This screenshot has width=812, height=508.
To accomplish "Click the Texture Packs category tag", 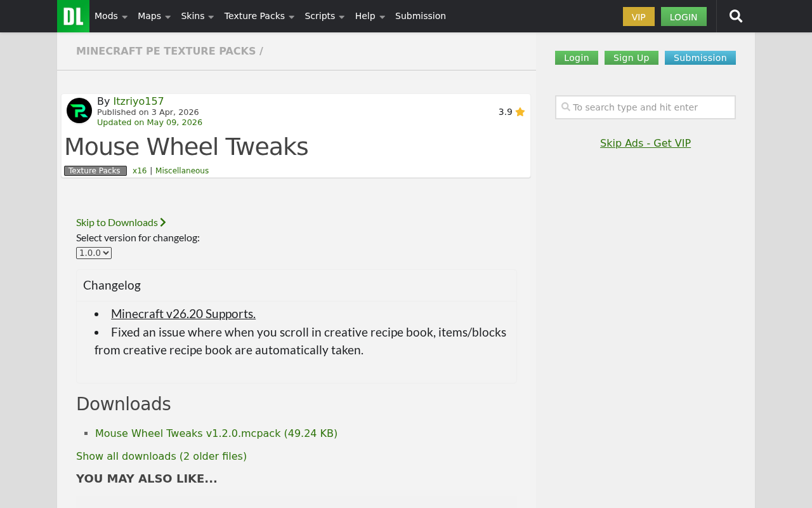I will (x=95, y=171).
